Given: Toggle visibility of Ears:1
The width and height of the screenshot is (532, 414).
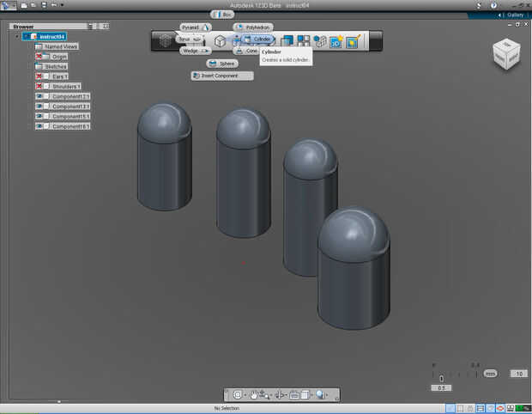Looking at the screenshot, I should 39,76.
